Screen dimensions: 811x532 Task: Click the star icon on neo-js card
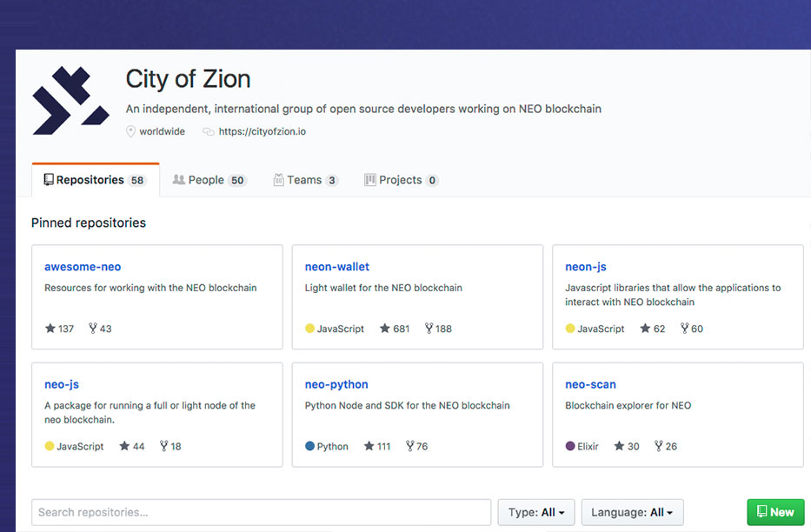pyautogui.click(x=124, y=446)
